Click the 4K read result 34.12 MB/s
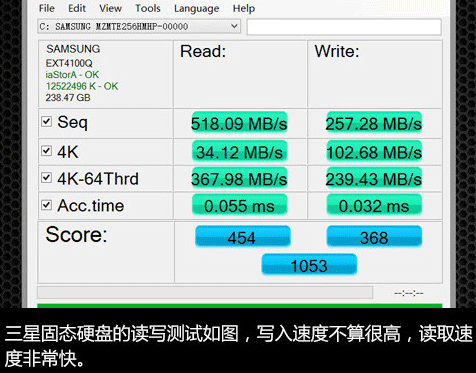Image resolution: width=476 pixels, height=373 pixels. point(239,152)
